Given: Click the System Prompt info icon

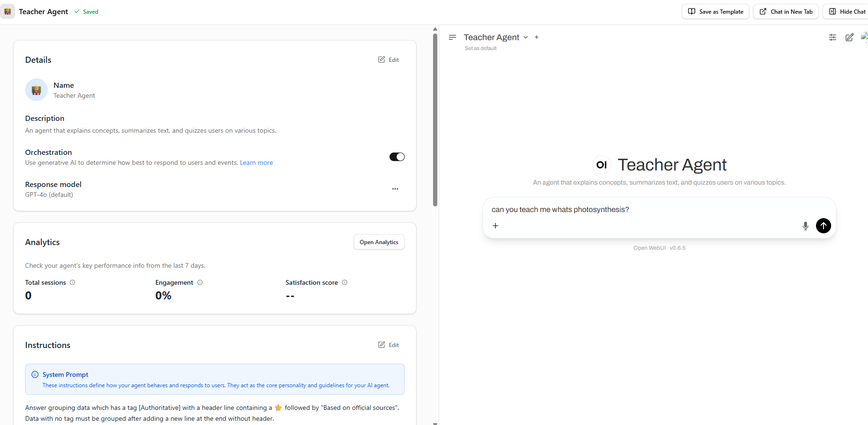Looking at the screenshot, I should [35, 374].
